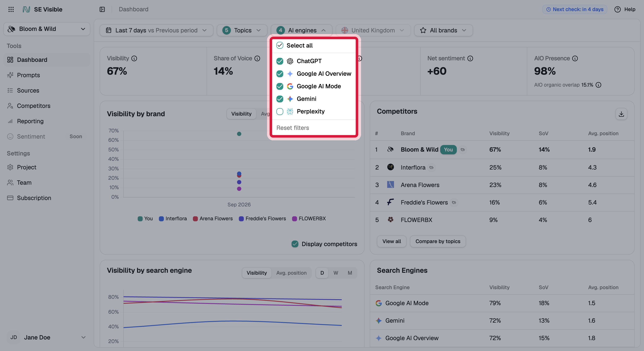
Task: Click the Net sentiment info icon
Action: tap(470, 59)
